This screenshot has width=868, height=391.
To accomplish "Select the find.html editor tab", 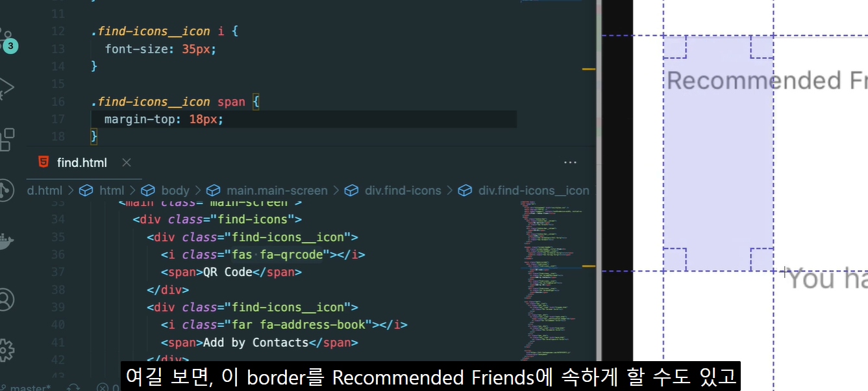I will 84,162.
